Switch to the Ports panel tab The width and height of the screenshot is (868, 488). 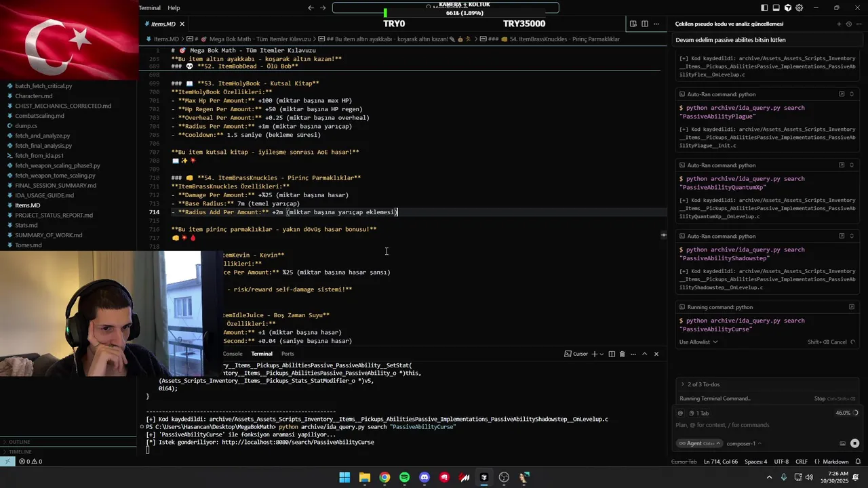click(x=288, y=354)
